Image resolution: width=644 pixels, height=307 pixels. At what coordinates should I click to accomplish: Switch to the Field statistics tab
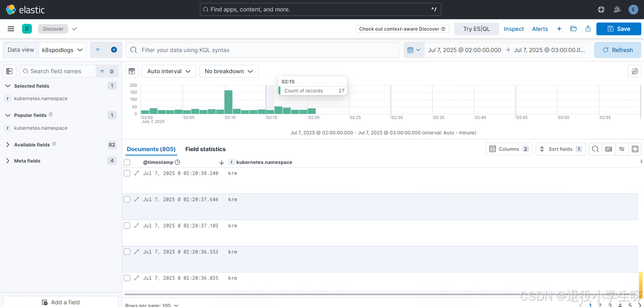pyautogui.click(x=205, y=149)
